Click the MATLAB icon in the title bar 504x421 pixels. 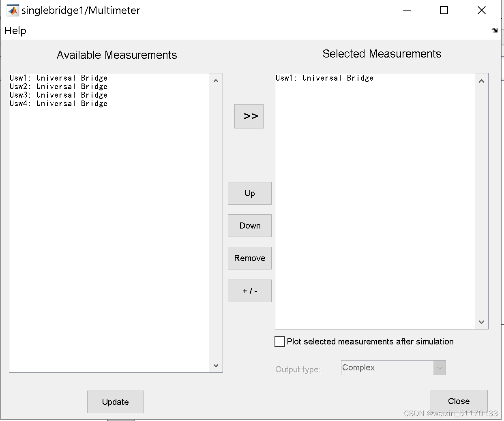12,10
